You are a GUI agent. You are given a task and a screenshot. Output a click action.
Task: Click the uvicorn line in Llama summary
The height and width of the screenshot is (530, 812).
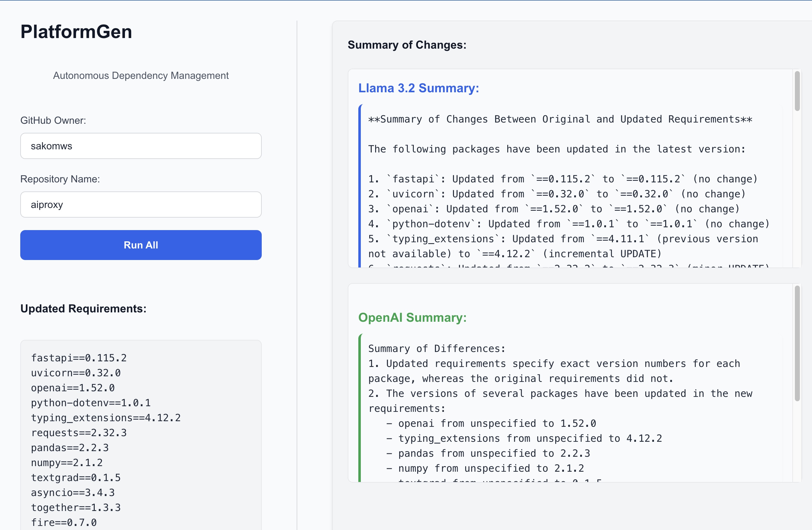click(556, 194)
